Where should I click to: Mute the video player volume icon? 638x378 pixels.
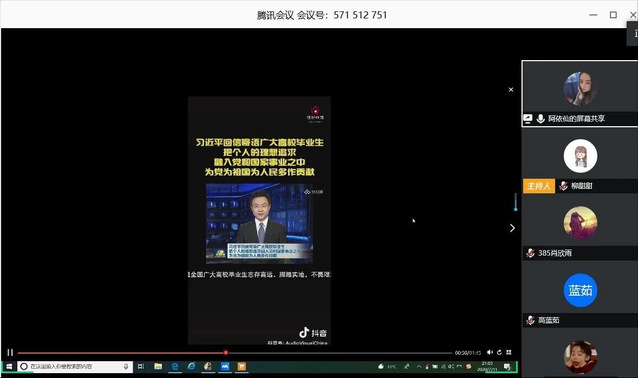(490, 352)
